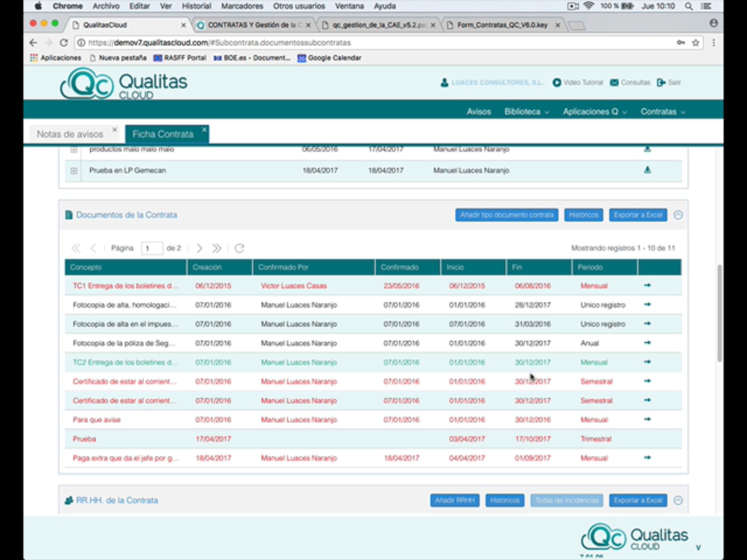Switch to the Form_Contratas_QC browser tab
This screenshot has width=747, height=560.
coord(504,25)
